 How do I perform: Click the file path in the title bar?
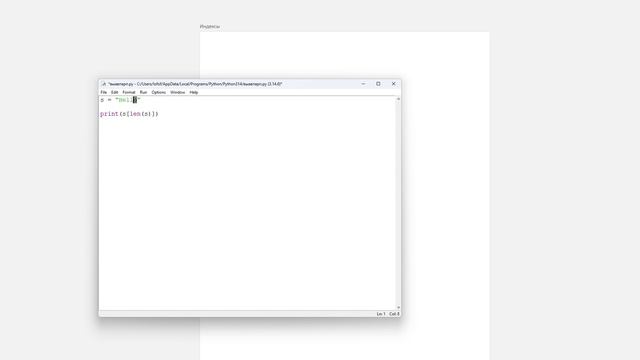[195, 84]
